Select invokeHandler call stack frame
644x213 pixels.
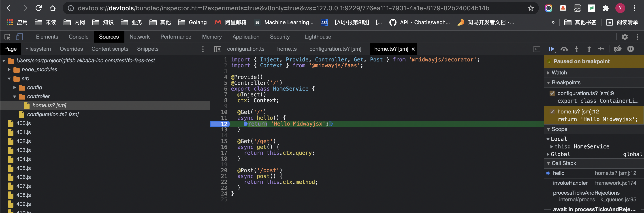[594, 183]
